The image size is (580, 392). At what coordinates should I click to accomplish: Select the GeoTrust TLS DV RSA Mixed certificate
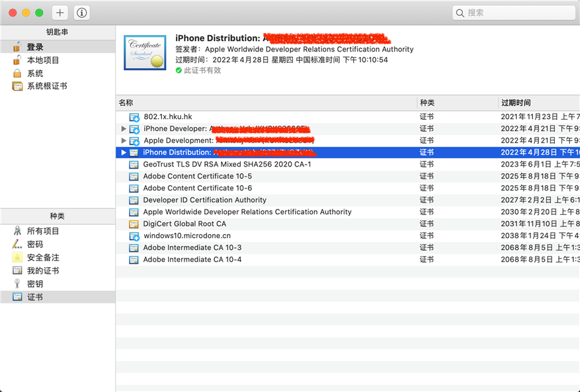[227, 164]
